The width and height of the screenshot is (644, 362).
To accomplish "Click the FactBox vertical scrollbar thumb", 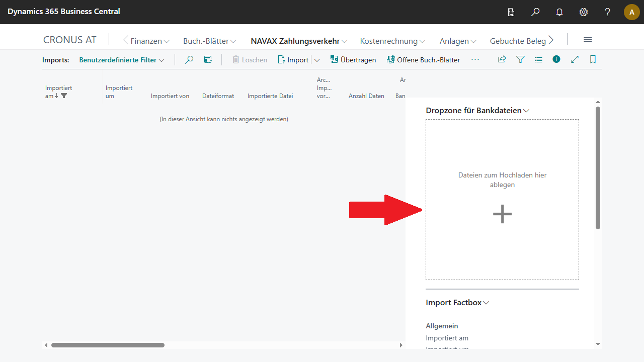I will click(x=598, y=168).
